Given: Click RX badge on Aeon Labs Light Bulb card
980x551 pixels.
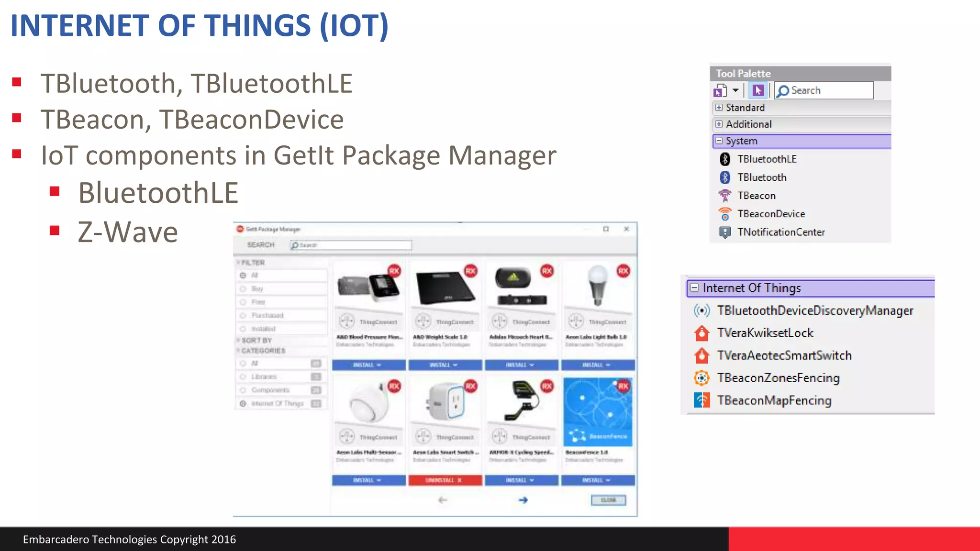Looking at the screenshot, I should click(x=623, y=271).
